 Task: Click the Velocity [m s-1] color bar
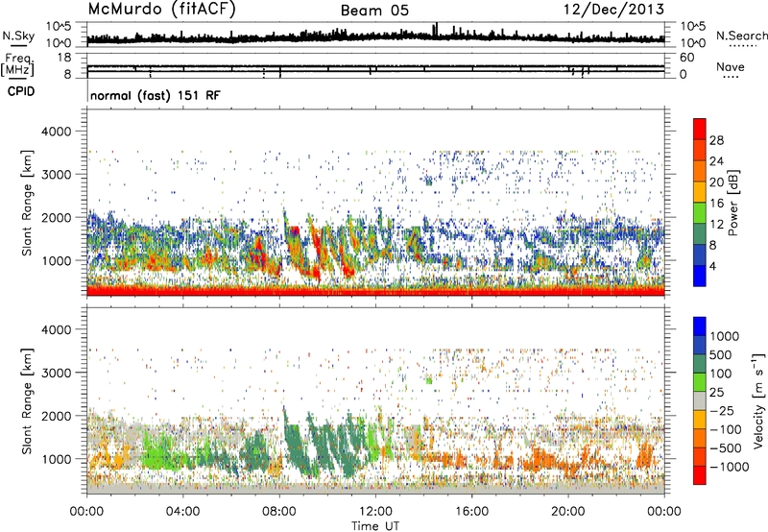coord(700,400)
